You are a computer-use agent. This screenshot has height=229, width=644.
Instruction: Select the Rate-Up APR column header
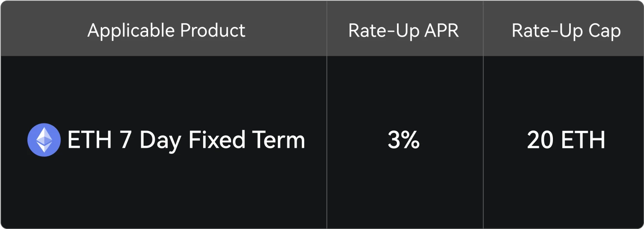(x=403, y=31)
